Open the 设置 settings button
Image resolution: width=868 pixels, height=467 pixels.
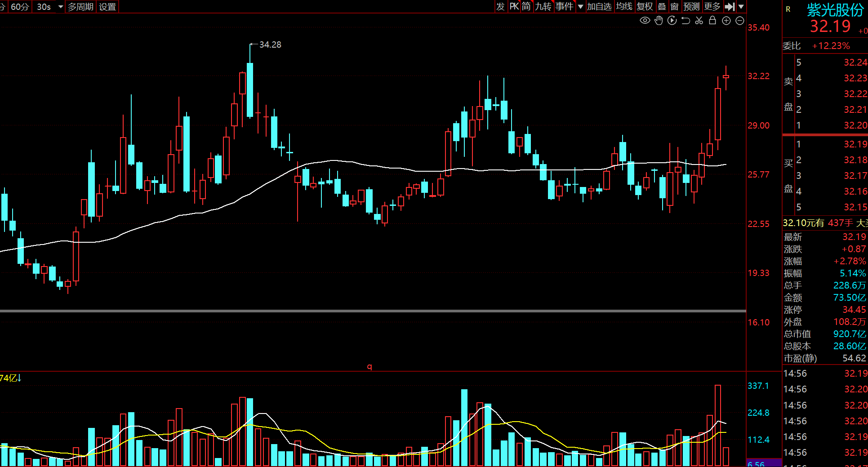tap(107, 7)
